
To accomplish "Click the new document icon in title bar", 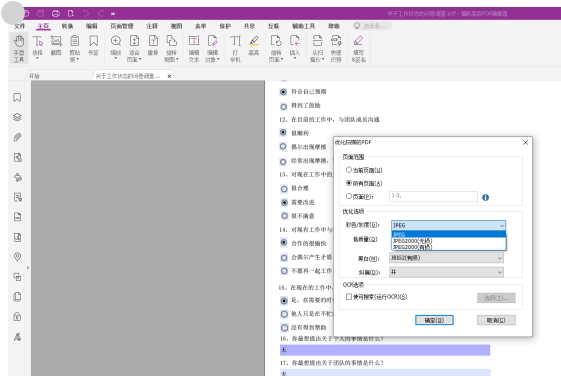I will tap(71, 14).
